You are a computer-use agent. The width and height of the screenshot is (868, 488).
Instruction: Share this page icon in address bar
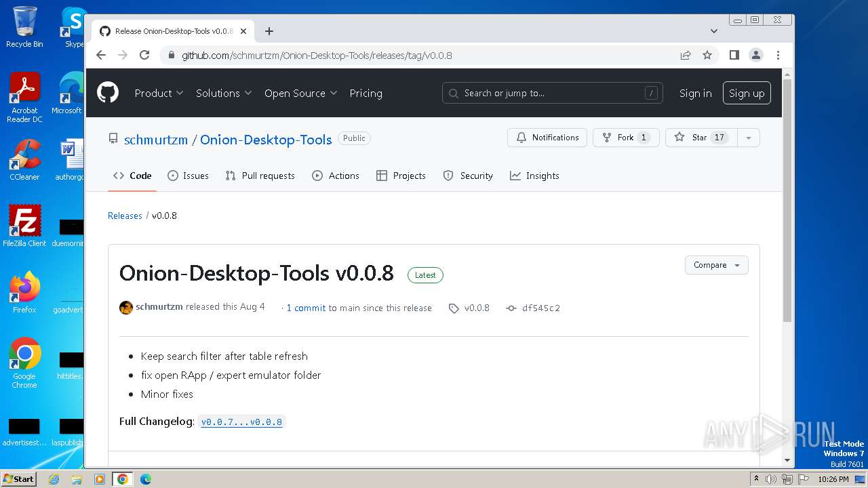(x=686, y=55)
